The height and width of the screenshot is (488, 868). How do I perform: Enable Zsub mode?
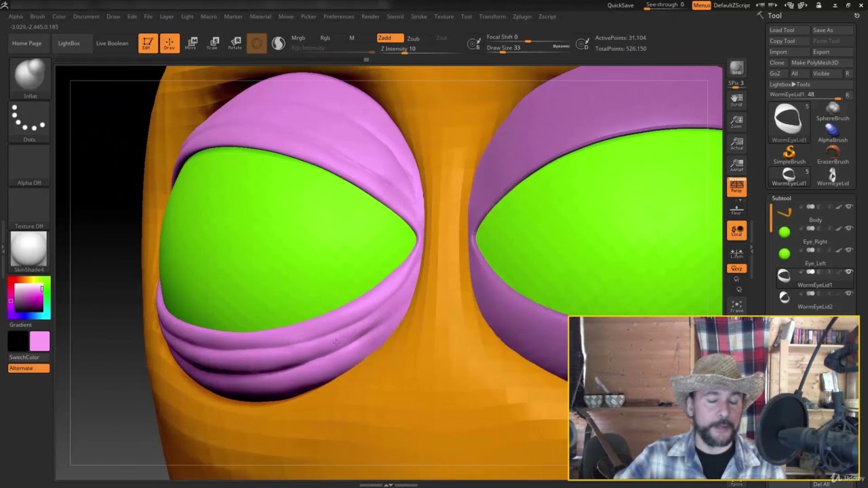[x=413, y=39]
